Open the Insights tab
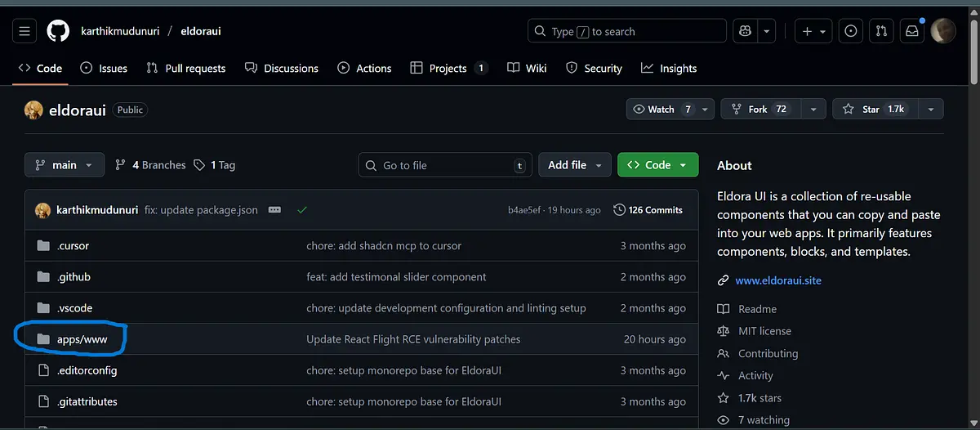 point(669,69)
